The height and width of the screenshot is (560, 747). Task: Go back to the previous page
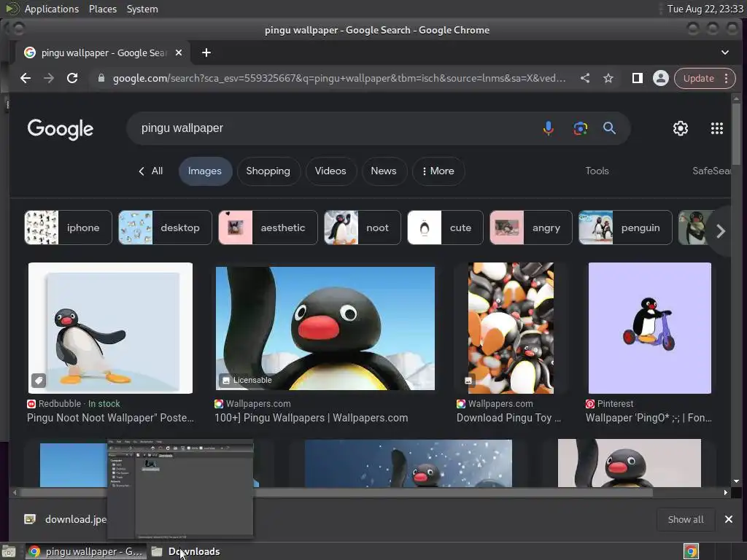click(26, 78)
